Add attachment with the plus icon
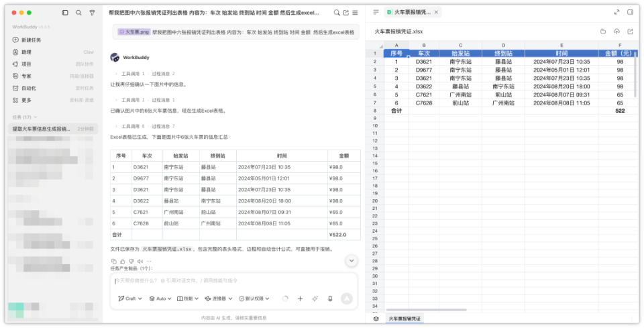 pos(300,298)
